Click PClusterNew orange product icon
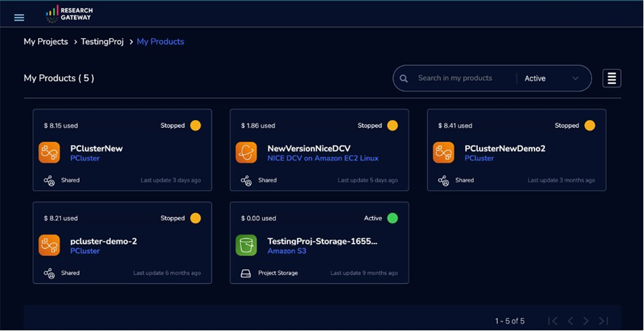 [49, 152]
